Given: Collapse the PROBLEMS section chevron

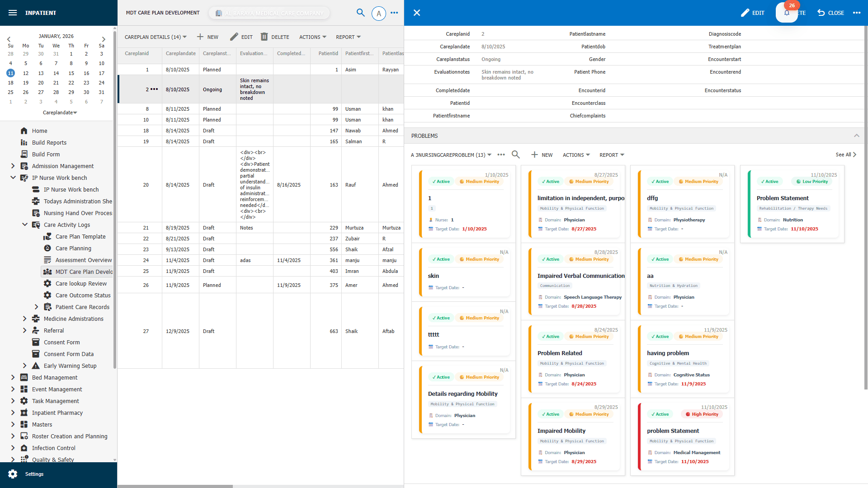Looking at the screenshot, I should point(856,136).
